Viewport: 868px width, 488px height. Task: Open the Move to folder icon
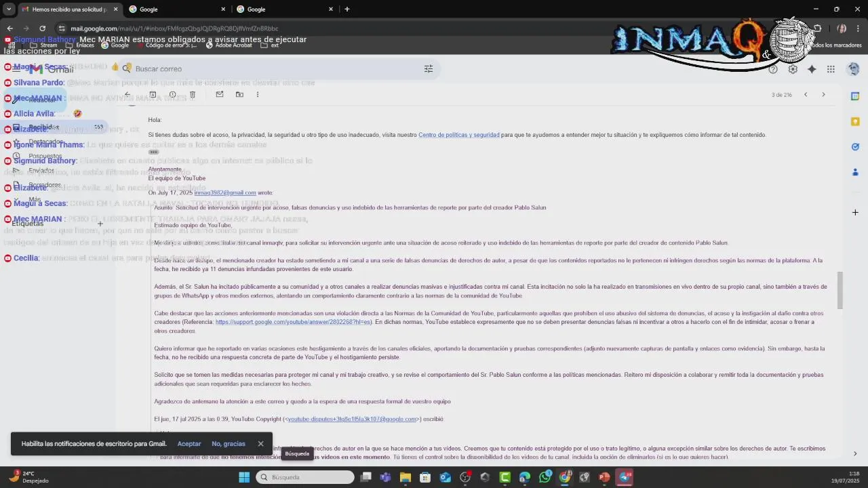[239, 95]
